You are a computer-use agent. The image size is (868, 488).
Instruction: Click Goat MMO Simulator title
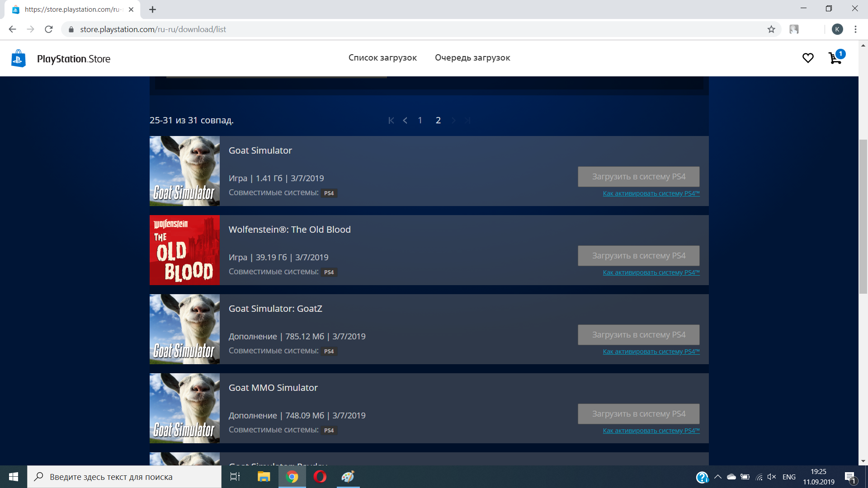click(x=273, y=388)
